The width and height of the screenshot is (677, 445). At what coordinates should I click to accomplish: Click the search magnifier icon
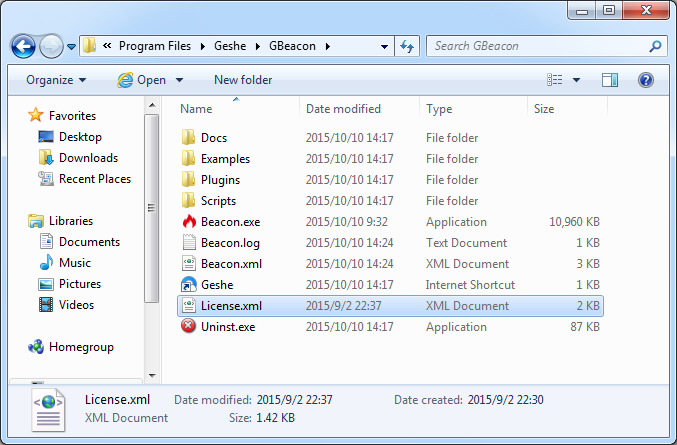click(655, 46)
